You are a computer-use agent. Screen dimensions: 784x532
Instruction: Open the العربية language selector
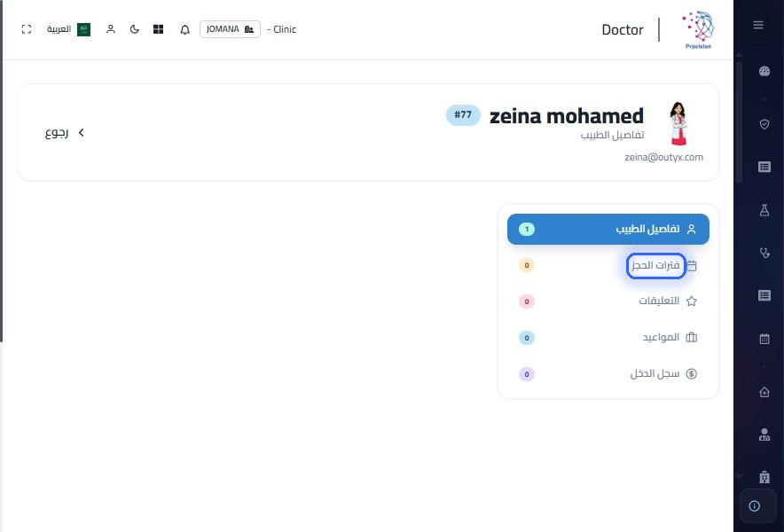tap(68, 29)
